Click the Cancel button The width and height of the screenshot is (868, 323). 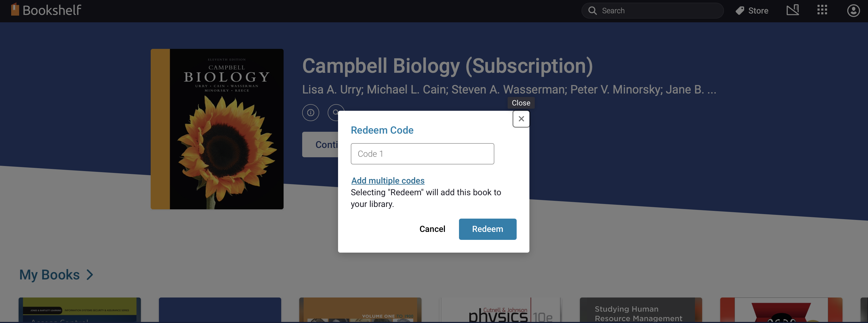tap(432, 229)
